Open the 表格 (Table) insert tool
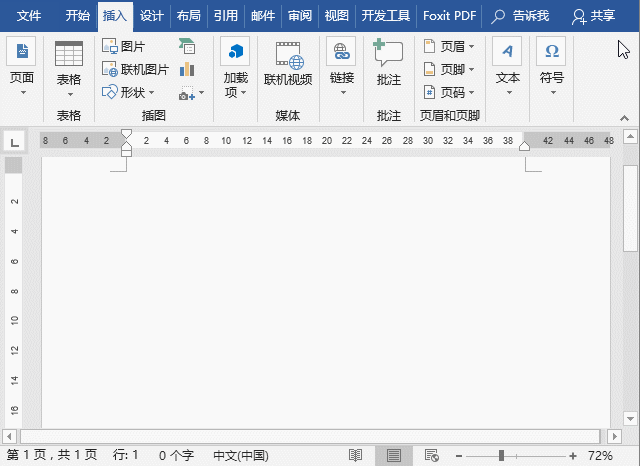This screenshot has width=640, height=466. click(x=69, y=65)
